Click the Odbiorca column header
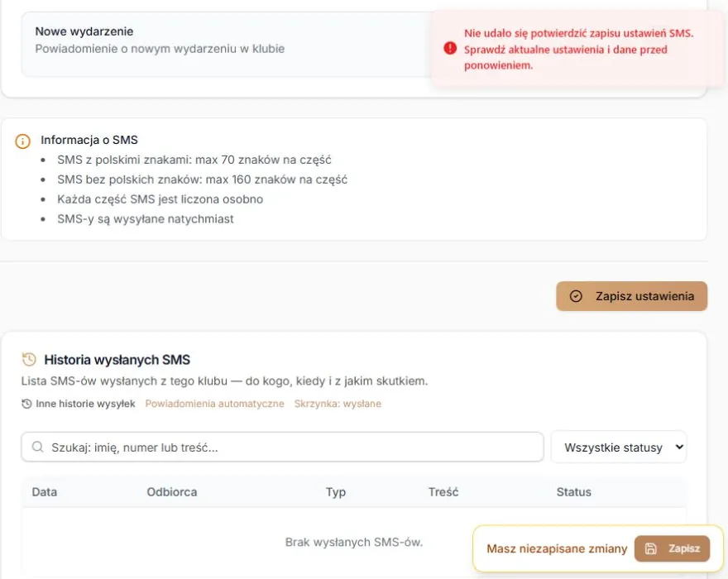Image resolution: width=728 pixels, height=579 pixels. 172,491
